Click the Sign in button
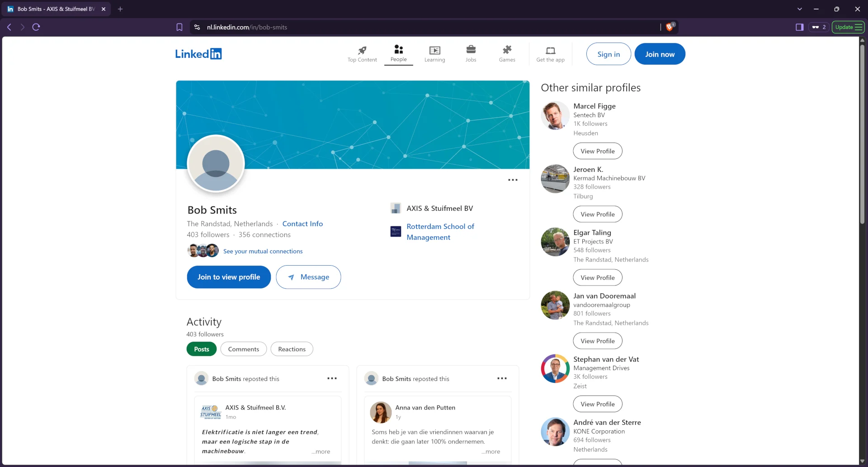This screenshot has height=467, width=868. (x=609, y=54)
